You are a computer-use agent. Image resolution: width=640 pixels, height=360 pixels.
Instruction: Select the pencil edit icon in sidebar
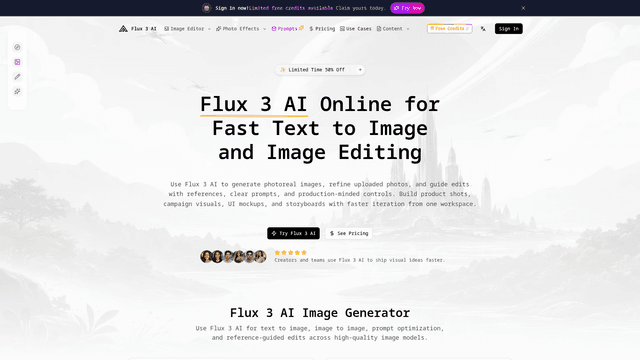[x=17, y=77]
